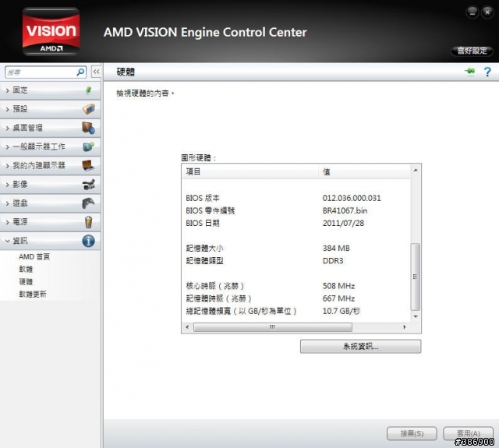Image resolution: width=499 pixels, height=448 pixels.
Task: Click the 遊戲 gamepad icon
Action: pyautogui.click(x=88, y=203)
